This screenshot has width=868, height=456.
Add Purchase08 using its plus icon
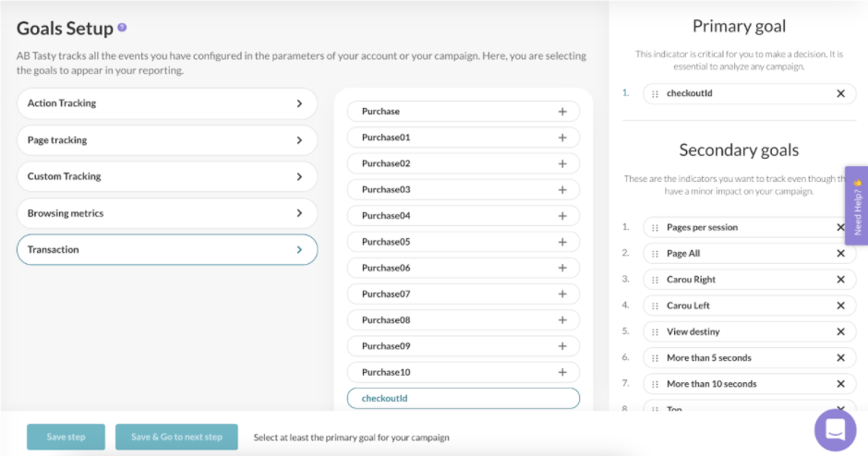[x=562, y=320]
